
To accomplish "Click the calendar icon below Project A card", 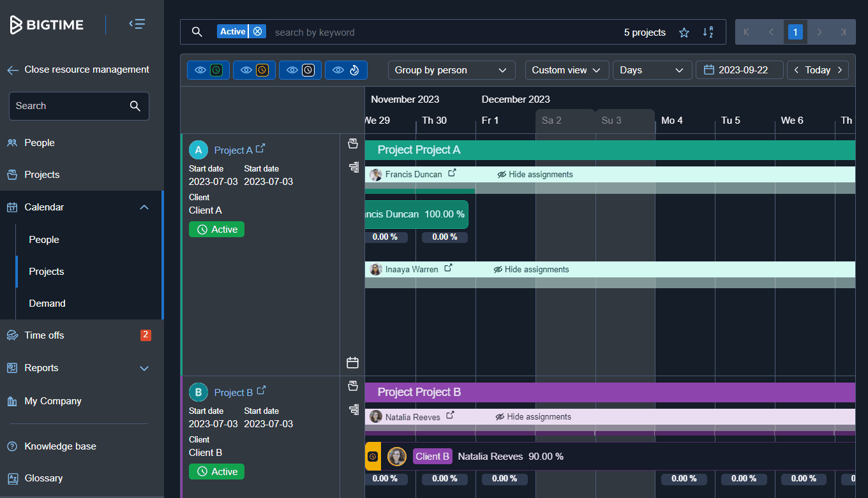I will 352,362.
